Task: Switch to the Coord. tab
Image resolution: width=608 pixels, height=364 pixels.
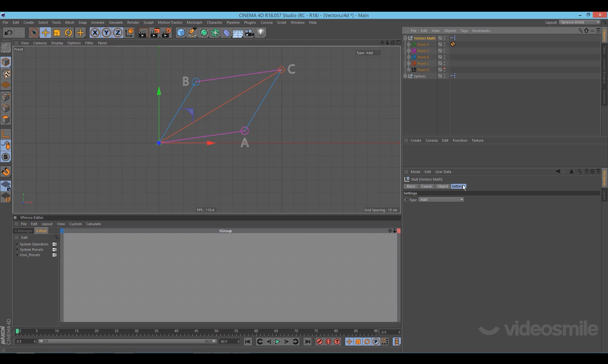Action: [x=426, y=186]
